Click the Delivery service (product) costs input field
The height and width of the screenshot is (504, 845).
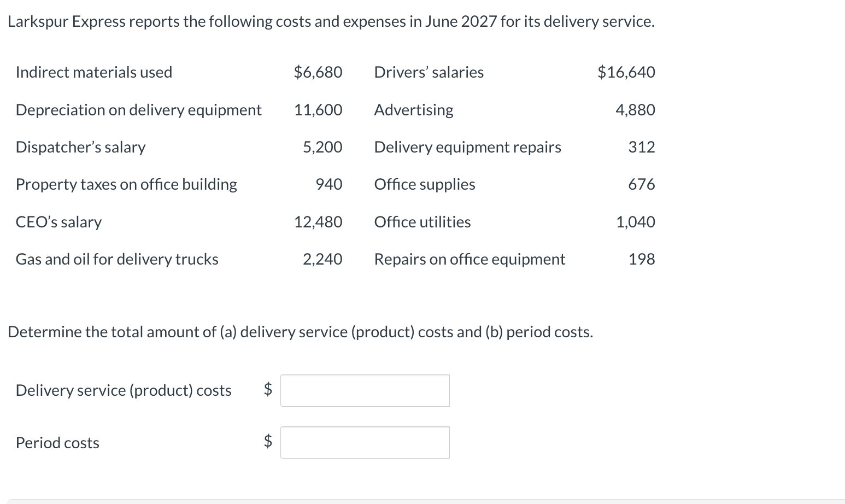pyautogui.click(x=364, y=390)
